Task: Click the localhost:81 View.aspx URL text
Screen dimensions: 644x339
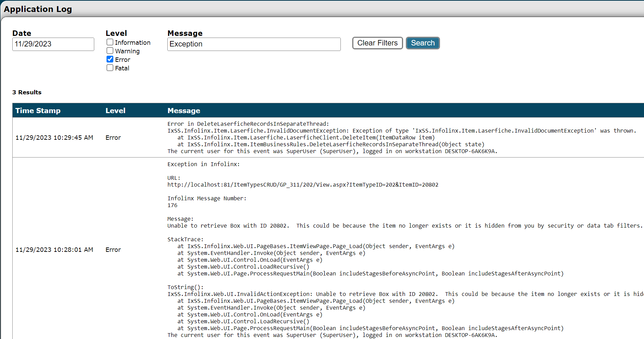Action: (303, 185)
